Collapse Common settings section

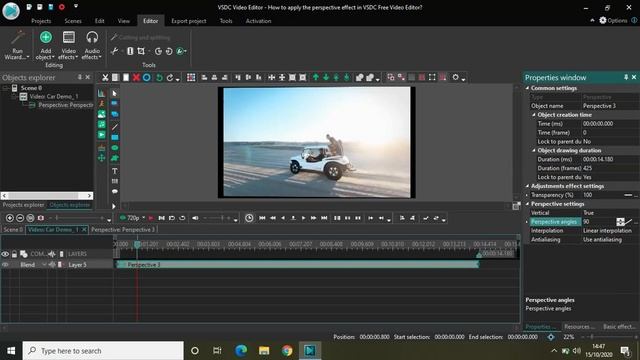pos(527,88)
